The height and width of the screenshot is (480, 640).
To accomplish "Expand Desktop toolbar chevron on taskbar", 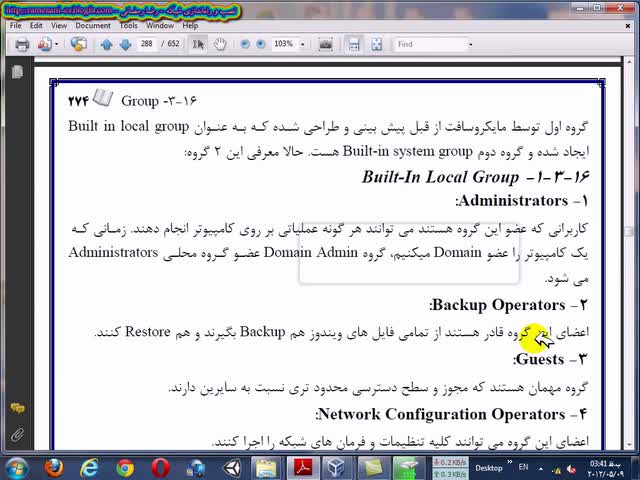I will (510, 462).
